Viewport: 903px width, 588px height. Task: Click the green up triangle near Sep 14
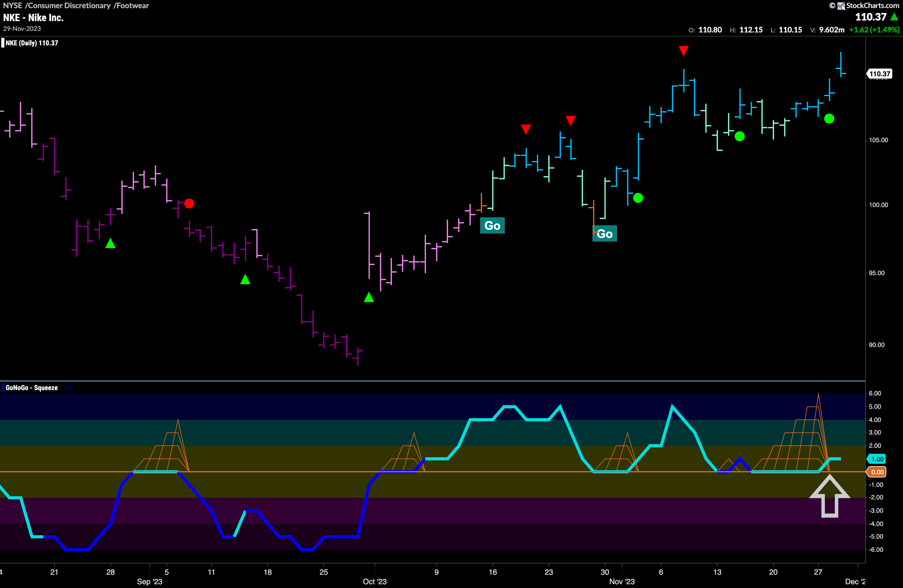245,280
